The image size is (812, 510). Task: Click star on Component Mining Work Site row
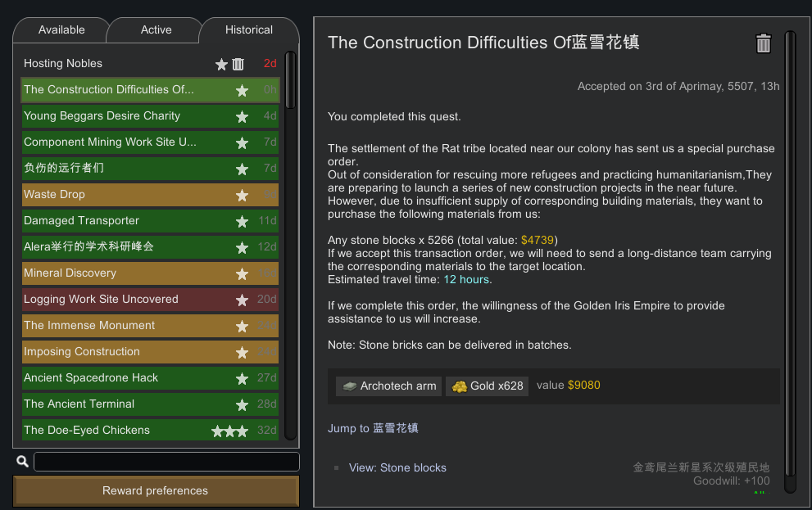pyautogui.click(x=242, y=142)
